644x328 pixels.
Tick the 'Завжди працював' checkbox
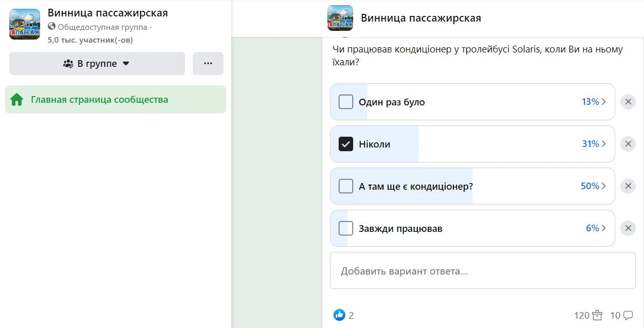pos(346,228)
